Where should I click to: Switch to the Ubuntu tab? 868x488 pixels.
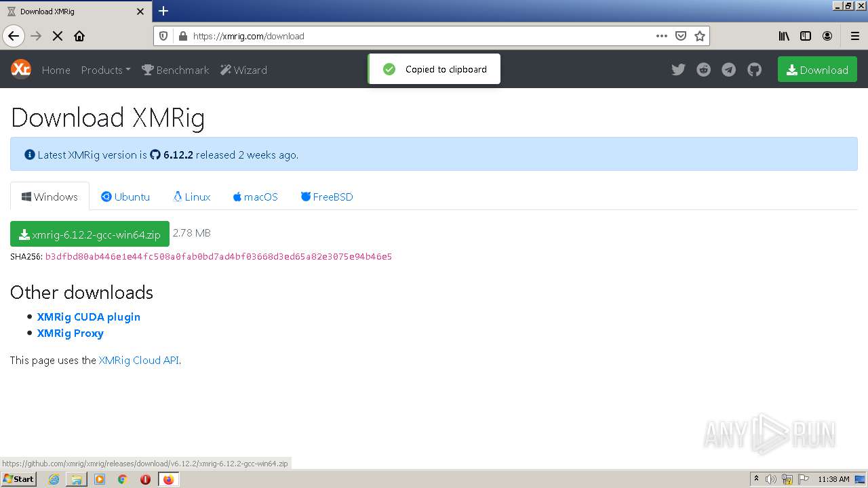pyautogui.click(x=125, y=197)
